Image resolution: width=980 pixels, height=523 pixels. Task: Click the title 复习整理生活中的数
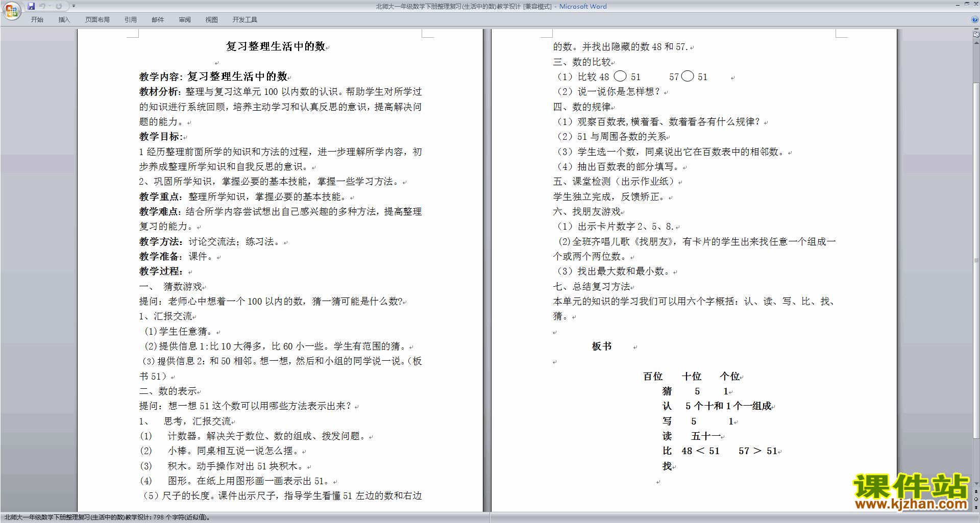pos(276,46)
